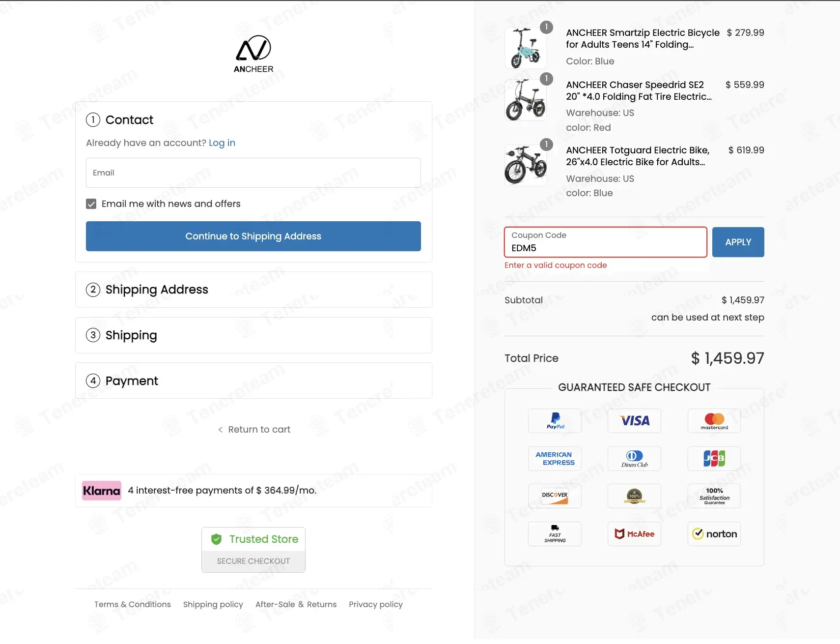Click the Klarna interest-free payments text
The width and height of the screenshot is (840, 644).
(222, 491)
